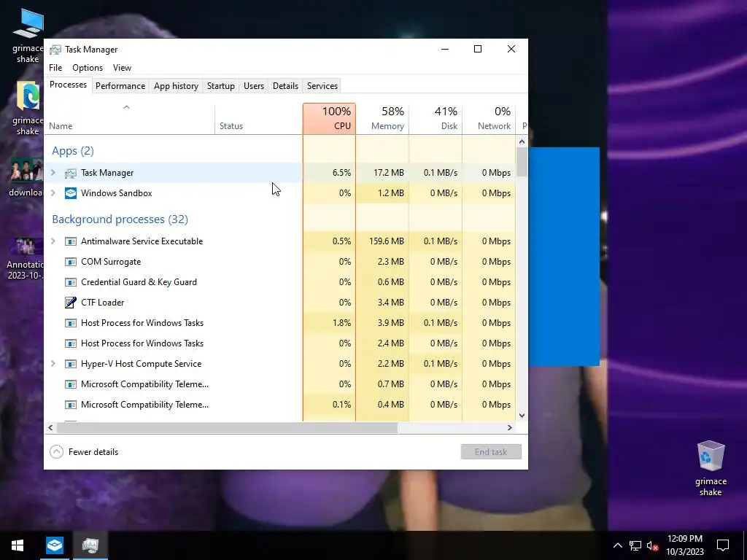Click the vertical scrollbar down arrow
The image size is (747, 560).
[522, 416]
